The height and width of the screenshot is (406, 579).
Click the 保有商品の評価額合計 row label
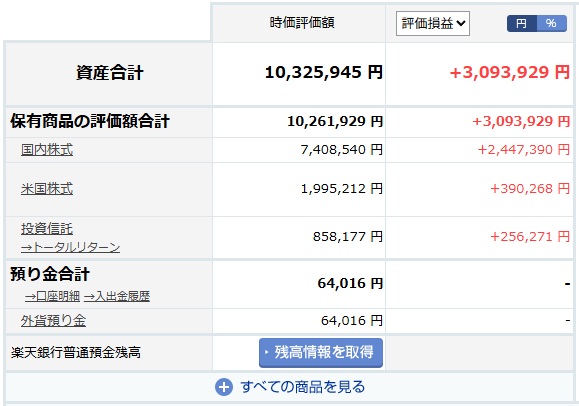pos(90,121)
